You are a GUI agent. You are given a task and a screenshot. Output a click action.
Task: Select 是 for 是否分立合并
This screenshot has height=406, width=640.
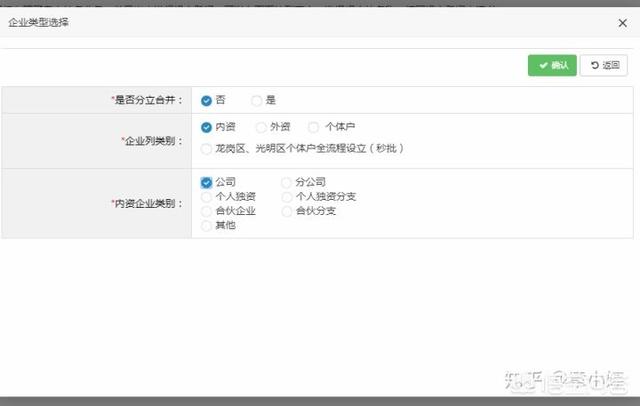(256, 100)
